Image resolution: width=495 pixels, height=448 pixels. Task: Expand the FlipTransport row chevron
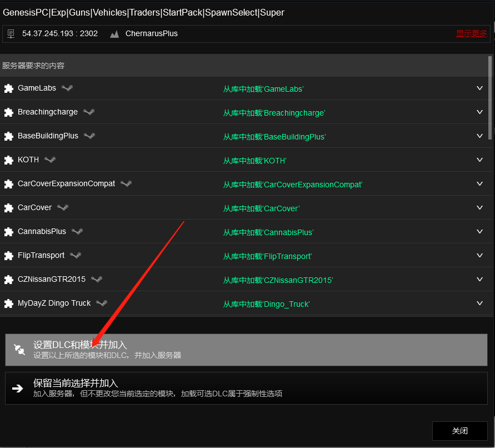pos(479,255)
